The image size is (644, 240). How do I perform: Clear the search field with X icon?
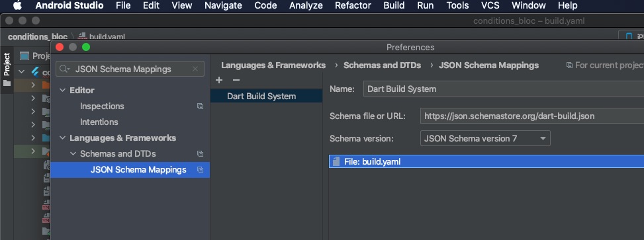(195, 69)
